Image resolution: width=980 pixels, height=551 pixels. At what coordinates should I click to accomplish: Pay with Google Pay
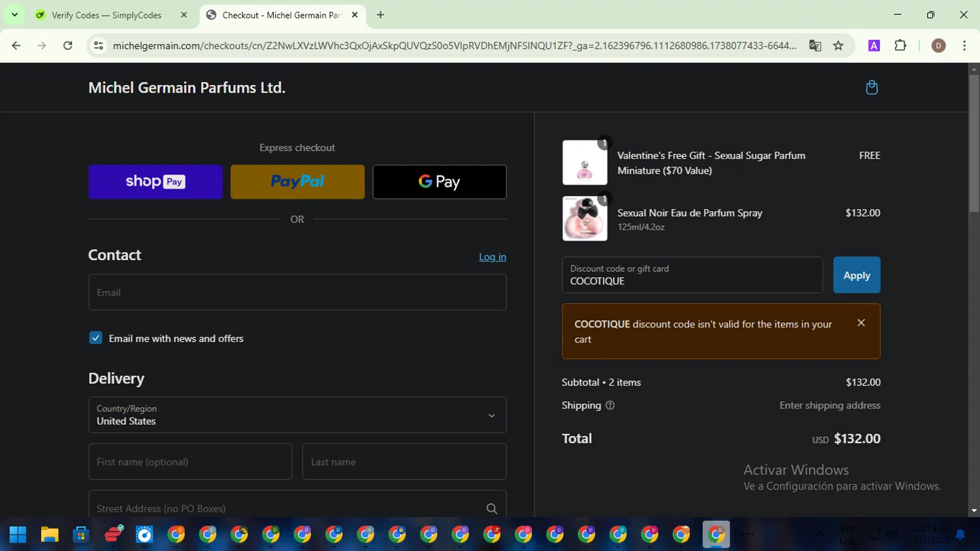coord(440,182)
